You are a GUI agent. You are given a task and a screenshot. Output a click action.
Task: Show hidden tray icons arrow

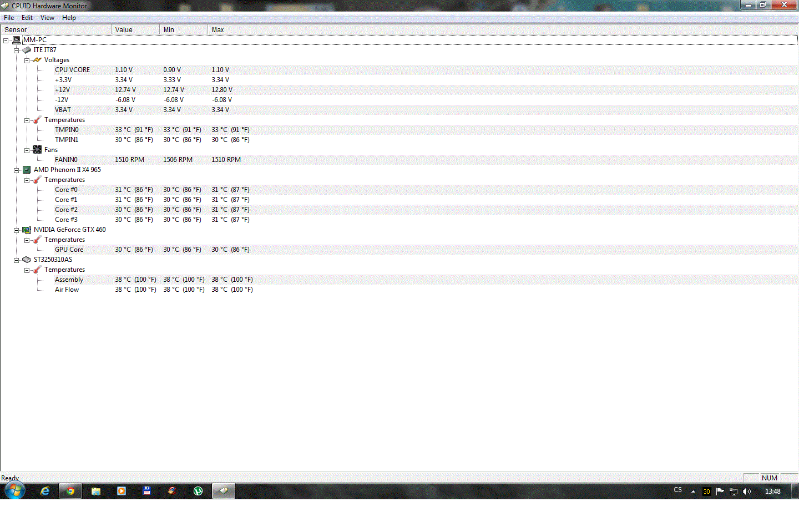[x=693, y=492]
